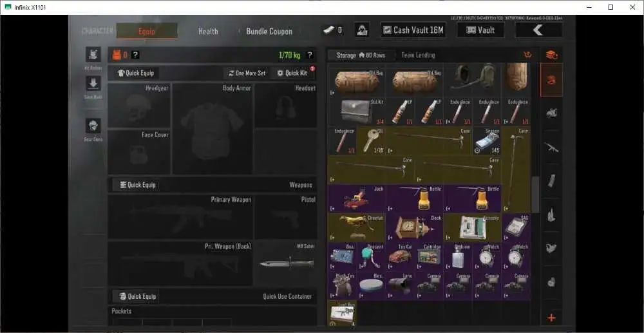Select the golden Cheetah statue item

[357, 227]
